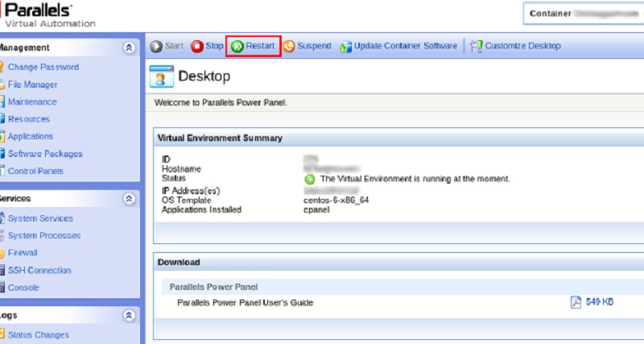The width and height of the screenshot is (644, 344).
Task: Click the SSH Connection sidebar icon
Action: (x=2, y=270)
